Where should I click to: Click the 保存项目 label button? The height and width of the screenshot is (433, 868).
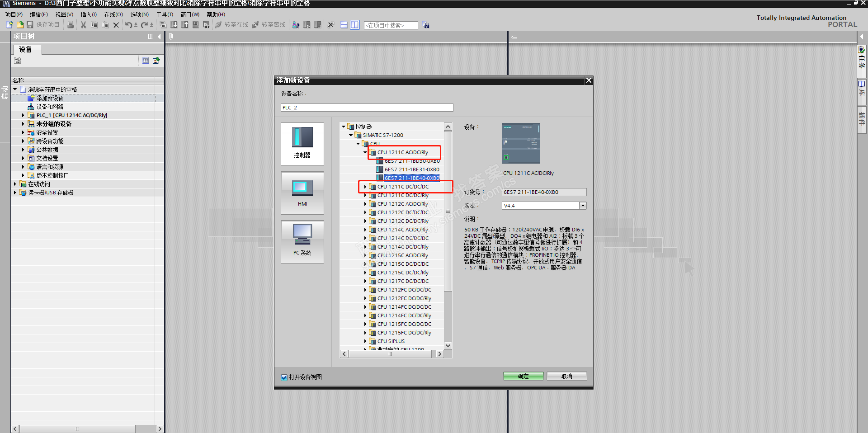(48, 25)
